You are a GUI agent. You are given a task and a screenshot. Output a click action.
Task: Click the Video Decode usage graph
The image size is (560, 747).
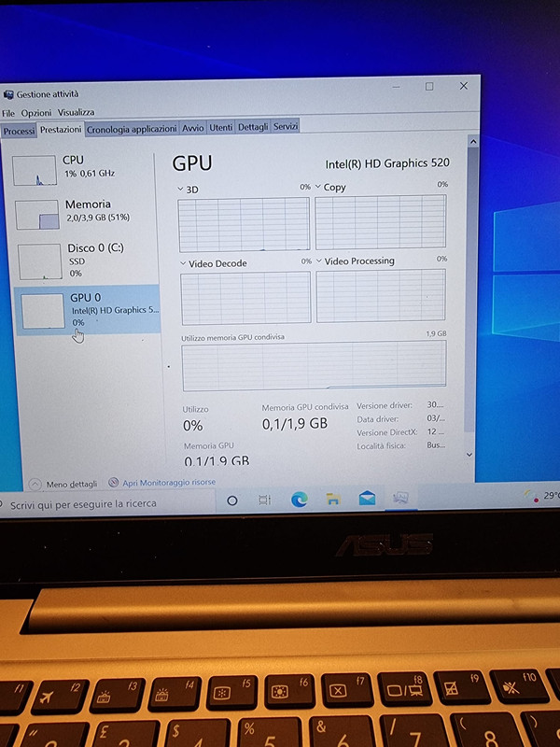[x=245, y=298]
